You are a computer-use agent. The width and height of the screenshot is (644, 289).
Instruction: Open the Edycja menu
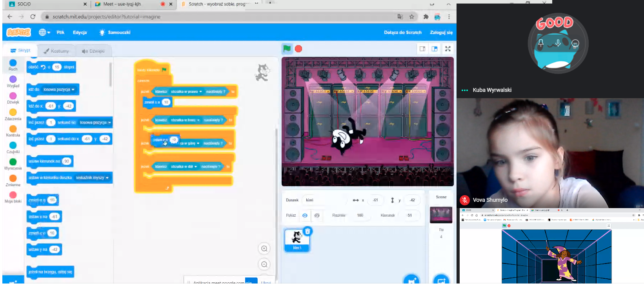(80, 32)
